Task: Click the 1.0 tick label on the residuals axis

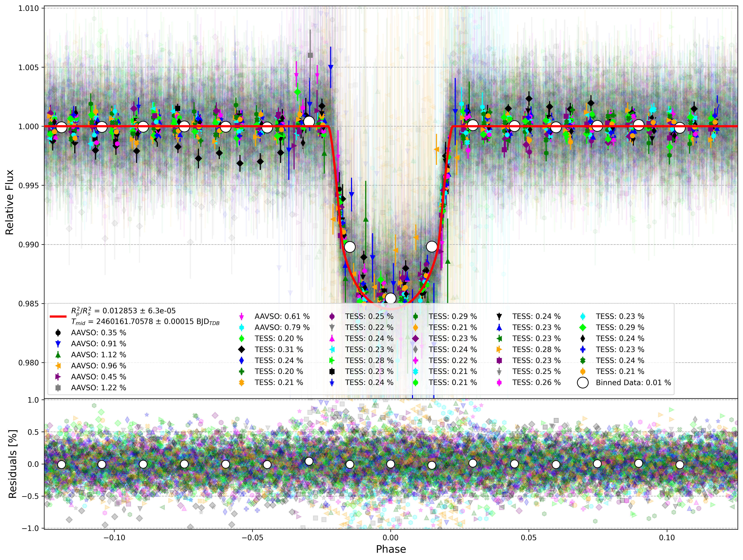Action: [x=33, y=400]
